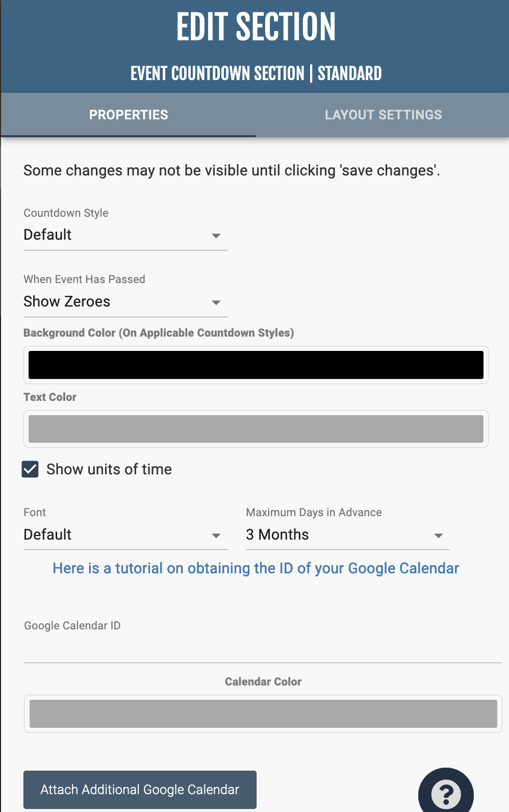509x812 pixels.
Task: Uncheck the Show units of time checkbox
Action: coord(30,469)
